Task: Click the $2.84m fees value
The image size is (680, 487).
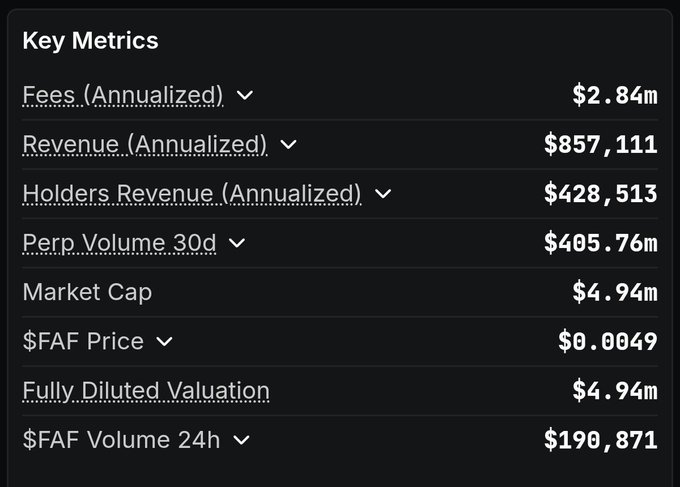Action: pyautogui.click(x=614, y=95)
